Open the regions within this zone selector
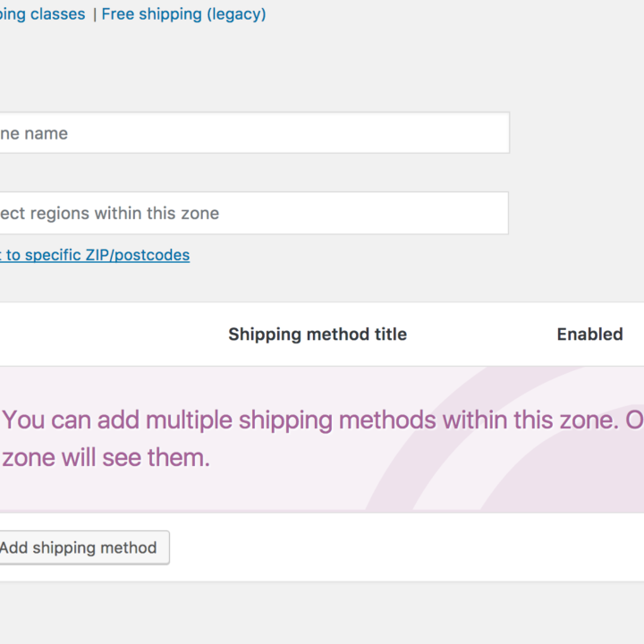The height and width of the screenshot is (644, 644). [x=250, y=214]
